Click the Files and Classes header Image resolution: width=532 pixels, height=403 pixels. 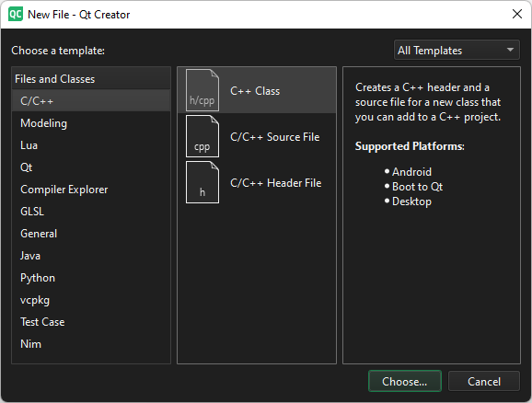(x=91, y=79)
